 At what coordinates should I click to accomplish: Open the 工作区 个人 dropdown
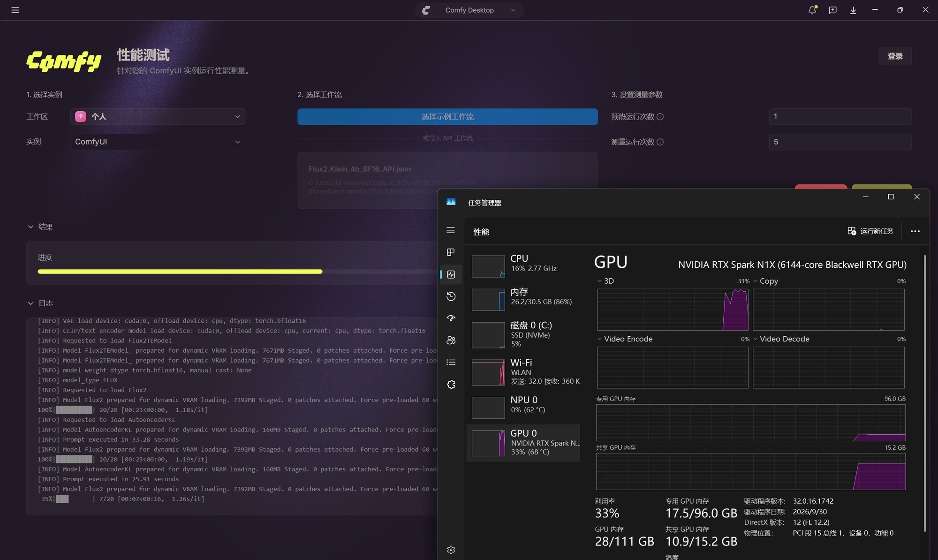(158, 117)
